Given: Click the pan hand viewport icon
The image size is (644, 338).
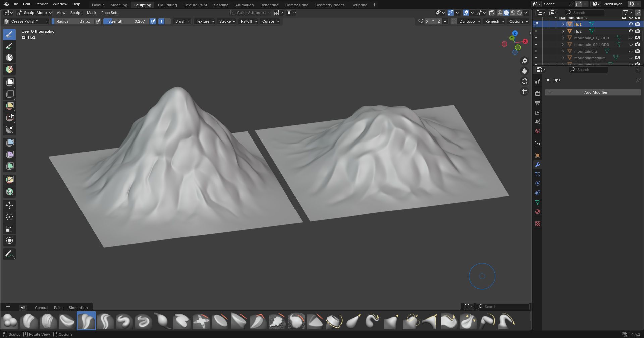Looking at the screenshot, I should 524,71.
